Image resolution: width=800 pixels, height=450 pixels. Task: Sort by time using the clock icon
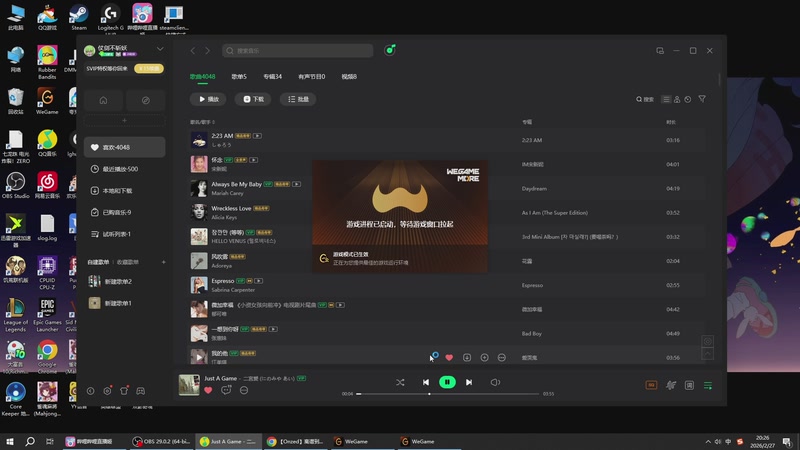coord(688,99)
